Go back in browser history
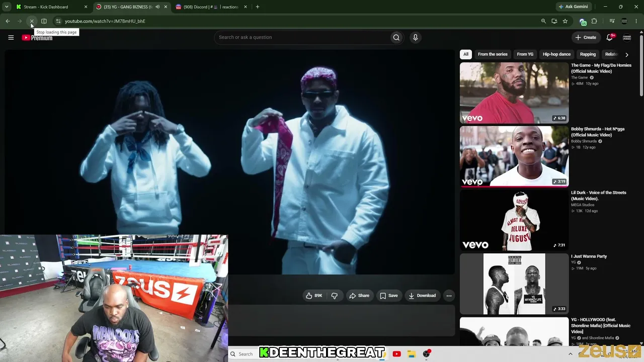644x362 pixels. click(x=8, y=21)
